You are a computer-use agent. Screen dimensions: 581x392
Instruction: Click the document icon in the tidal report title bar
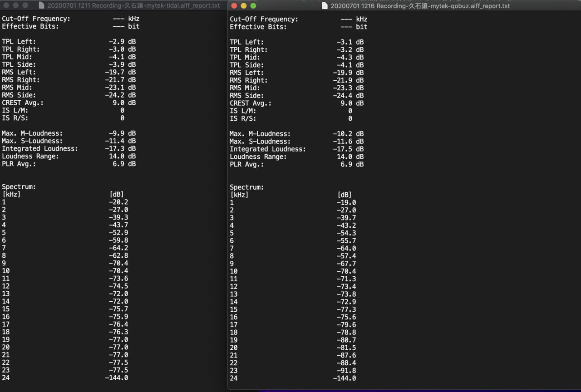42,5
